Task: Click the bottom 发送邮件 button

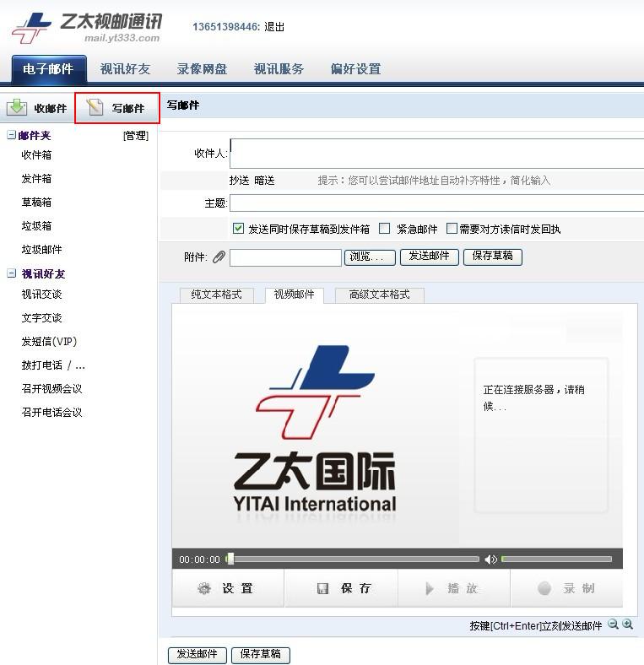Action: [x=198, y=655]
